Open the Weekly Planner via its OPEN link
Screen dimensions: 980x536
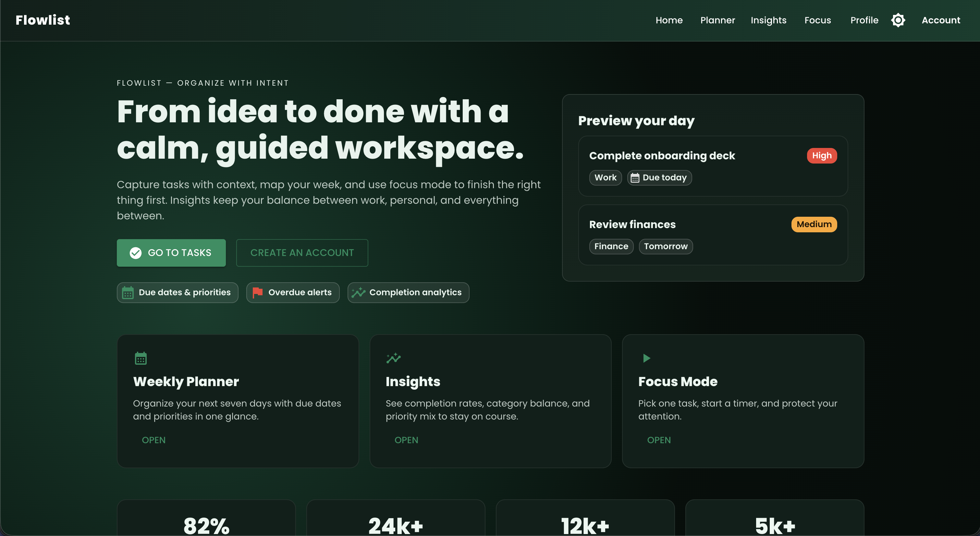pos(153,440)
